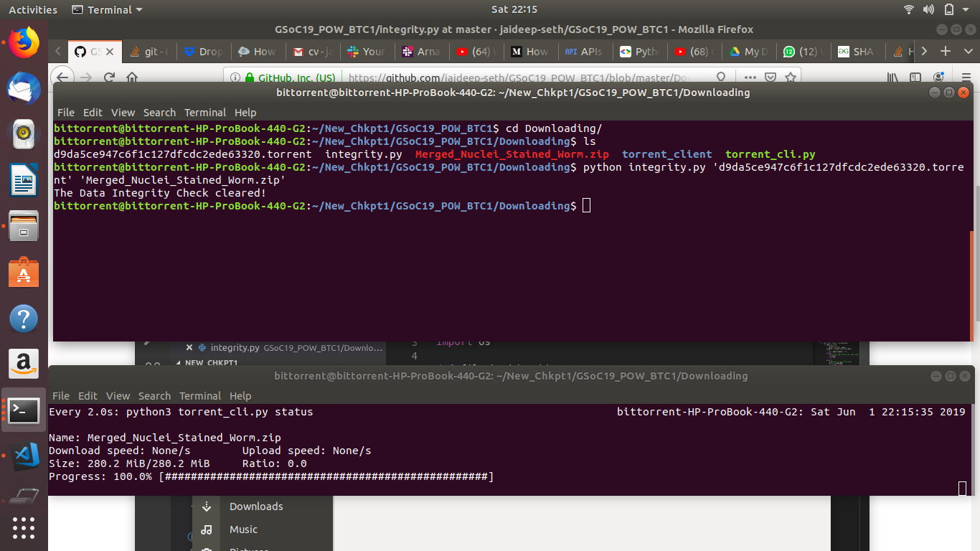The width and height of the screenshot is (980, 551).
Task: Click 'The Data Integrity Check cleared!' line
Action: point(160,193)
